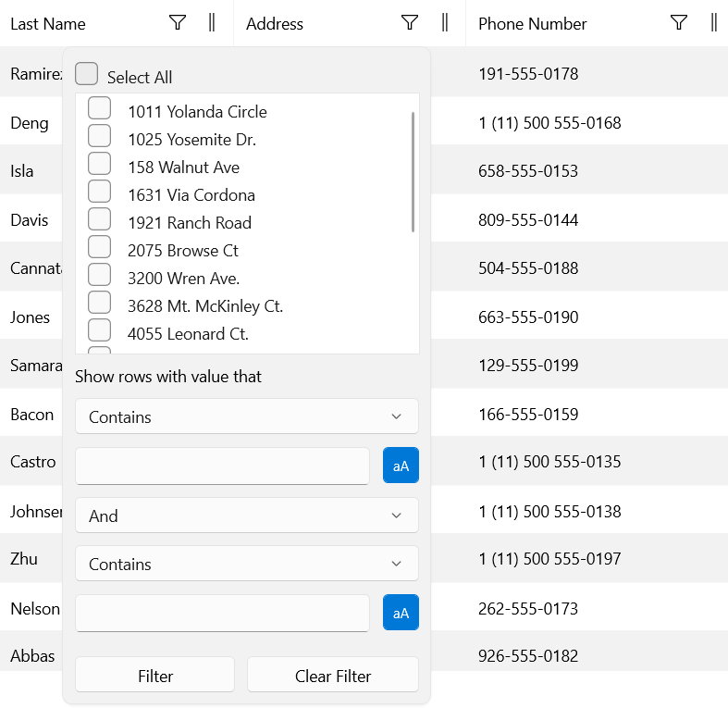Select the Isla last name cell
The height and width of the screenshot is (708, 728).
(22, 171)
